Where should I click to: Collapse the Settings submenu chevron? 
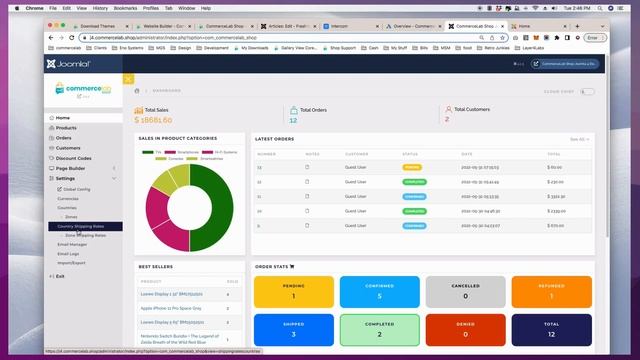coord(114,178)
